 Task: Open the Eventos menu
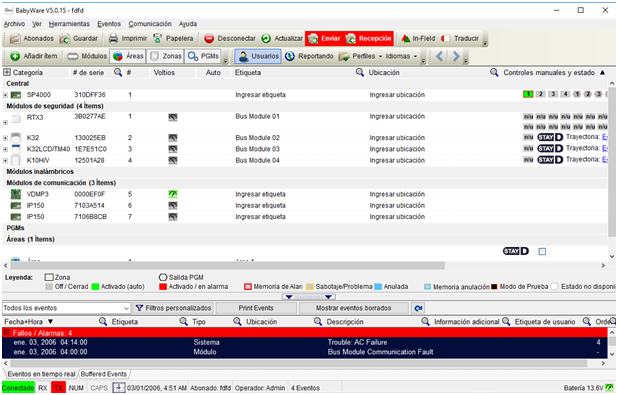click(x=109, y=24)
